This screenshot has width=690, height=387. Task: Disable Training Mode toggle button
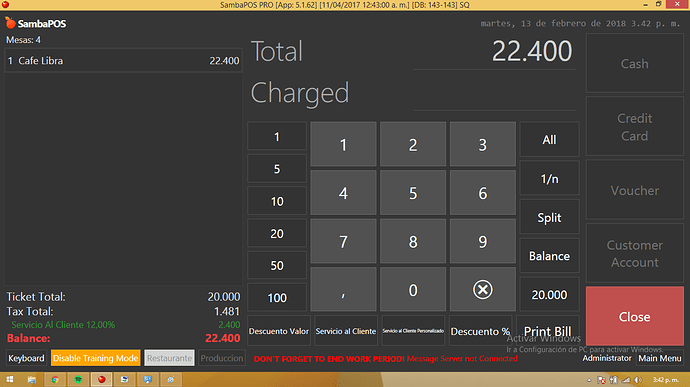[95, 358]
